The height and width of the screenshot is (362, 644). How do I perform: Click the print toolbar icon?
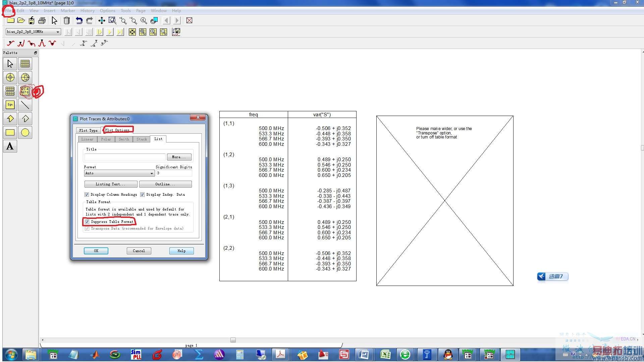click(42, 21)
